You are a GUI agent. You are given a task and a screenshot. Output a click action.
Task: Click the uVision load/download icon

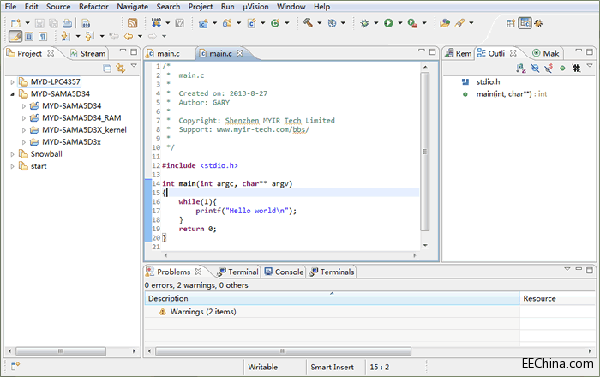point(156,23)
